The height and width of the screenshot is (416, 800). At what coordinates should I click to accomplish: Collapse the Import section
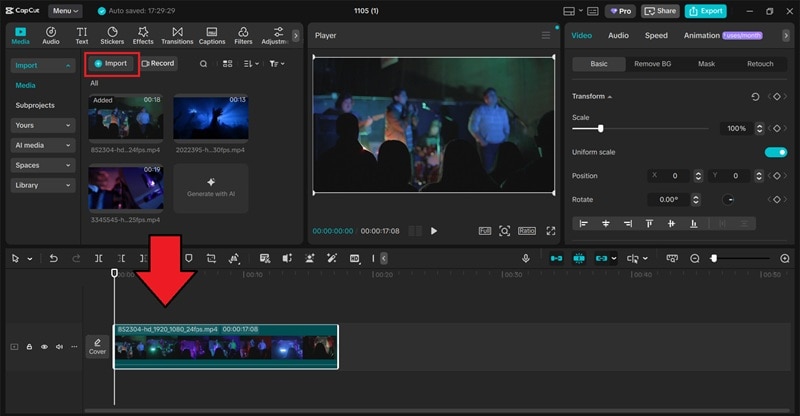click(43, 65)
